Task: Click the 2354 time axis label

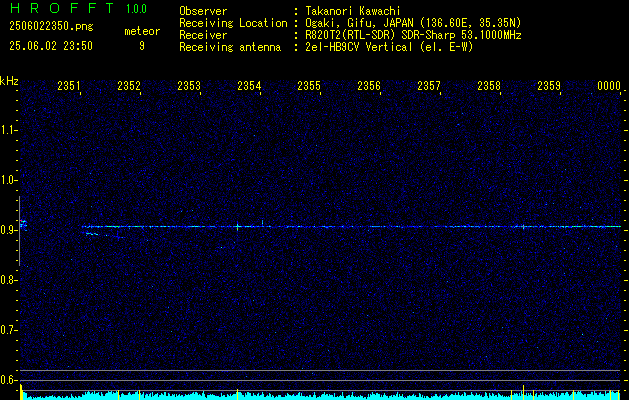Action: (x=249, y=86)
